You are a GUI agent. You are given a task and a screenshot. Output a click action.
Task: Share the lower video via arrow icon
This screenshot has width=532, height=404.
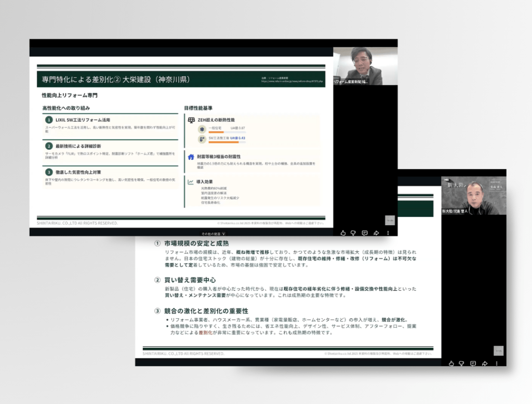484,363
